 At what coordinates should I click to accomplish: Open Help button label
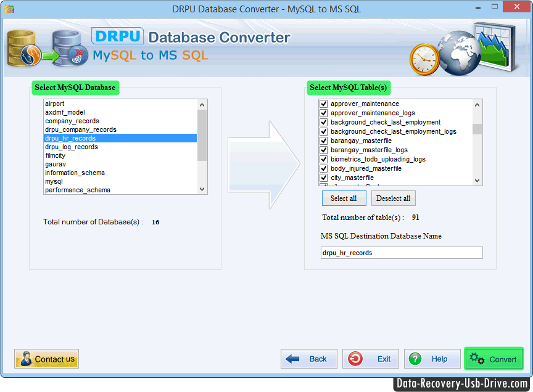(x=439, y=359)
